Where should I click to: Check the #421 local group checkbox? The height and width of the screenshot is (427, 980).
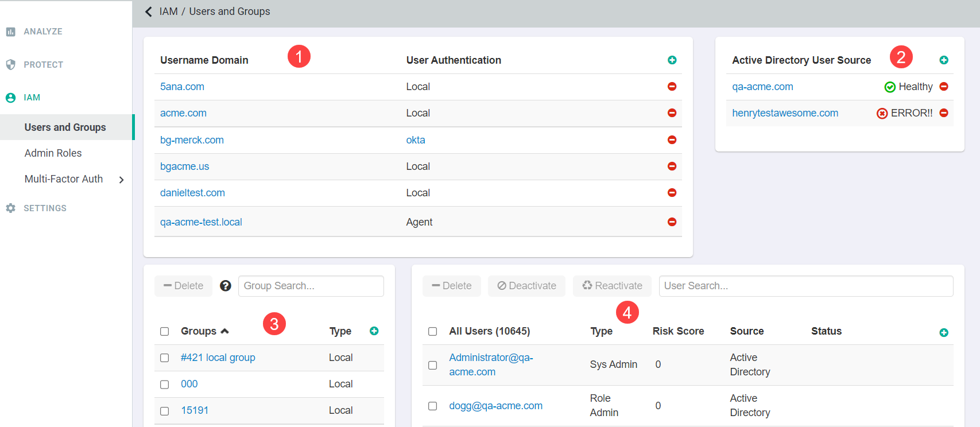pos(165,358)
